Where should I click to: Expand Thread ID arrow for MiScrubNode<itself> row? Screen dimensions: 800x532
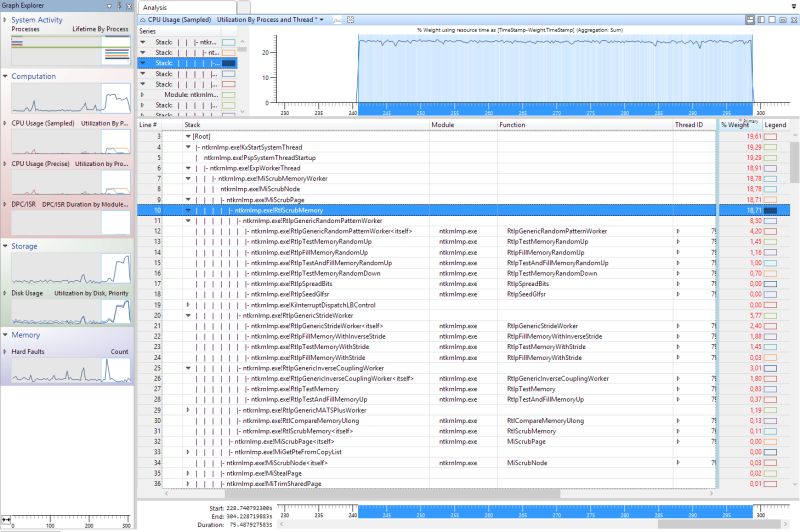678,463
